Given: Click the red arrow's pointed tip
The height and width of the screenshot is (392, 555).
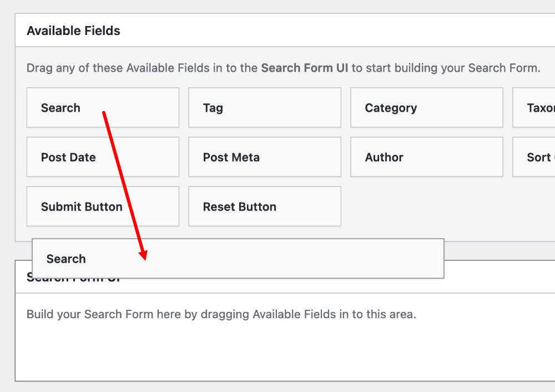Looking at the screenshot, I should coord(144,259).
